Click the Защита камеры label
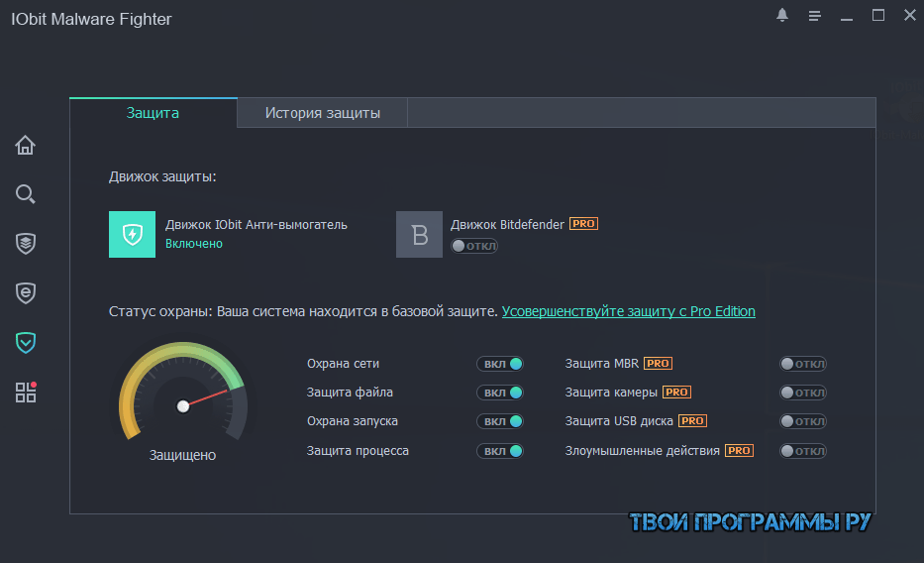The width and height of the screenshot is (924, 563). [x=611, y=393]
